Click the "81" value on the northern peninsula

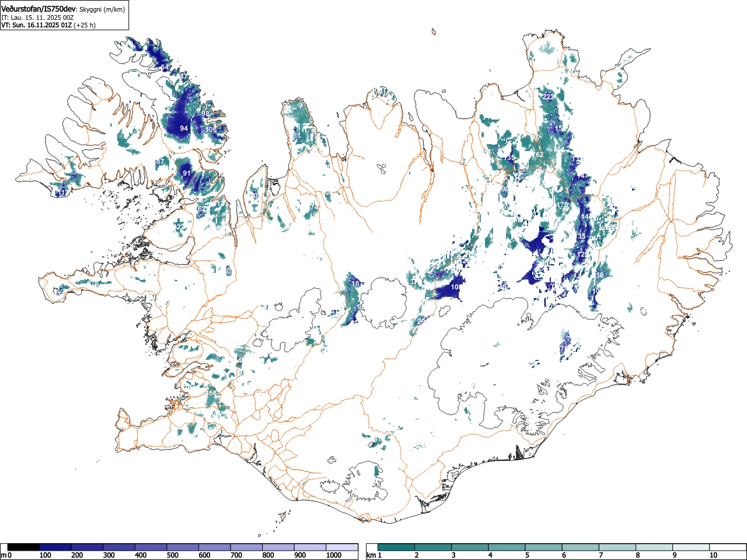297,136
